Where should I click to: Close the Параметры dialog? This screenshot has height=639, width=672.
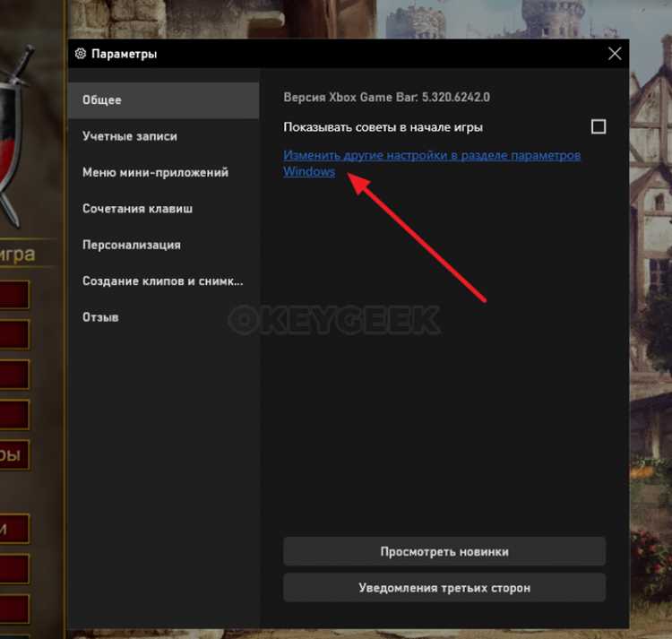(615, 54)
